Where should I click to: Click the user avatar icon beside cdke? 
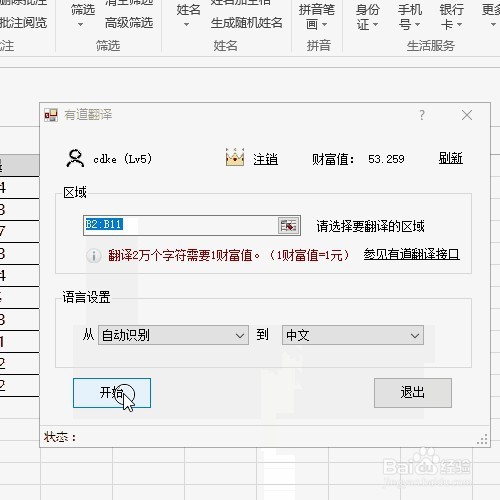click(x=75, y=158)
